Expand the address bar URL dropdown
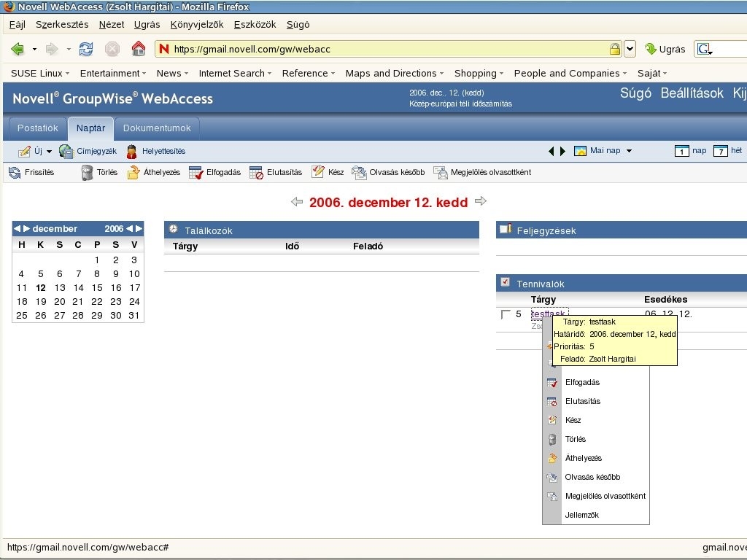This screenshot has width=747, height=560. (x=630, y=49)
